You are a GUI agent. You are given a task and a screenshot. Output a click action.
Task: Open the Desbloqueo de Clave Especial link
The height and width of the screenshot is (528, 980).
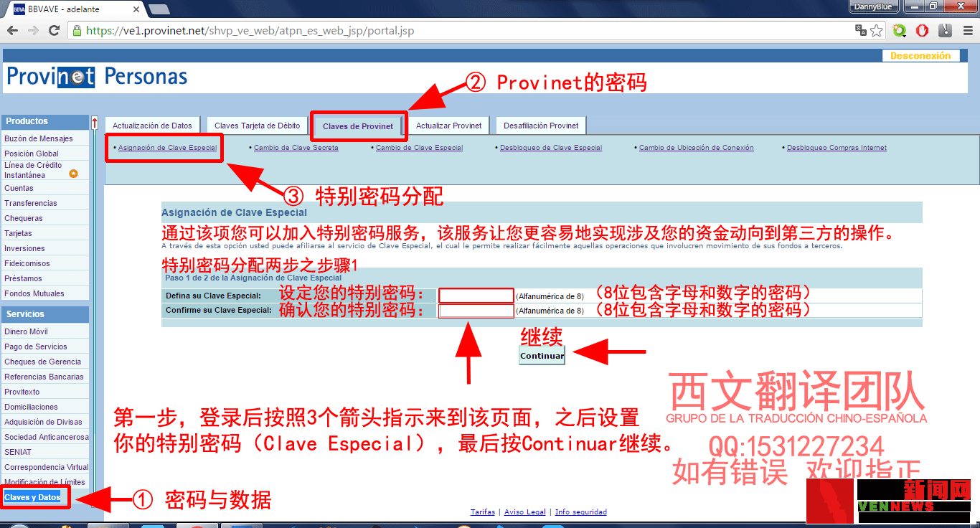click(x=551, y=148)
